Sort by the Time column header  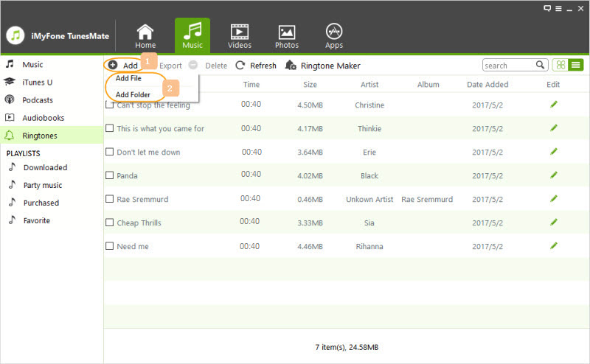(x=251, y=85)
